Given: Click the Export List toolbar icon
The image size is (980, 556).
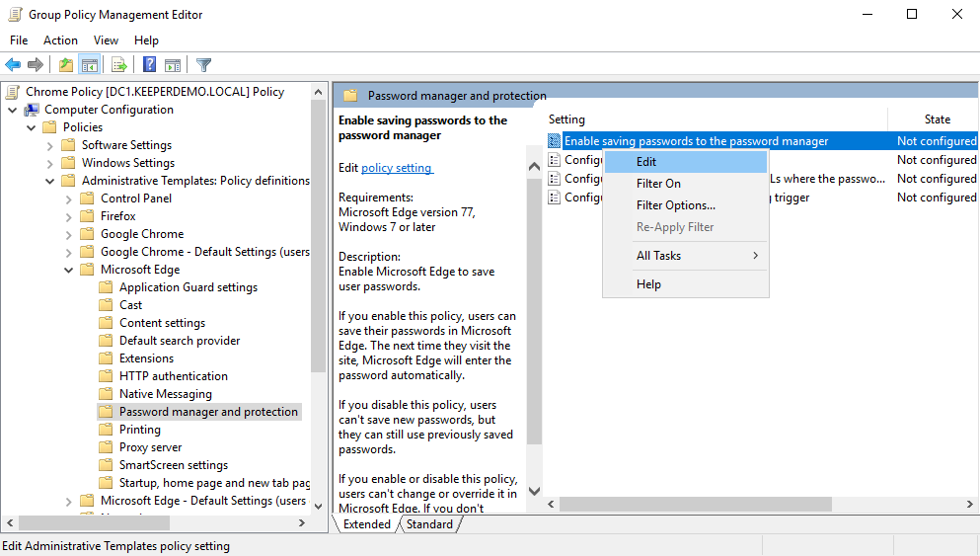Looking at the screenshot, I should click(x=119, y=65).
